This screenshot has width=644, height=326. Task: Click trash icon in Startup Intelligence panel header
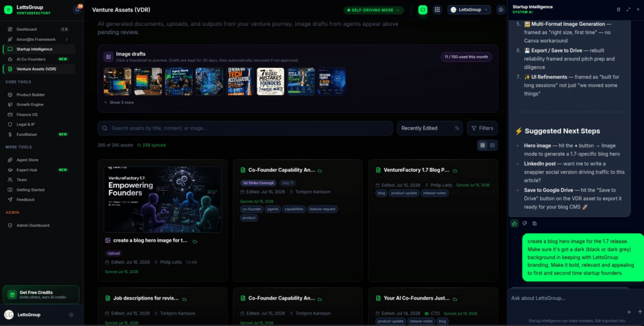[x=619, y=9]
